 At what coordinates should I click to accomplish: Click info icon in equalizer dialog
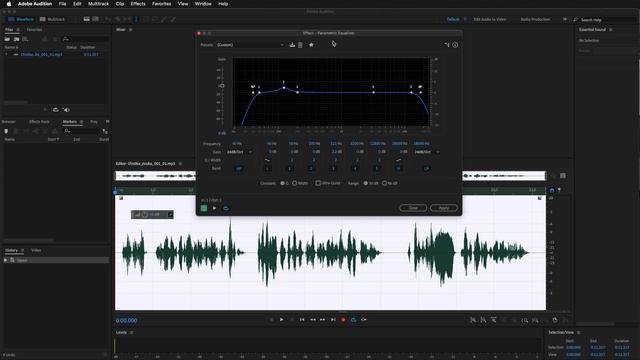[455, 45]
